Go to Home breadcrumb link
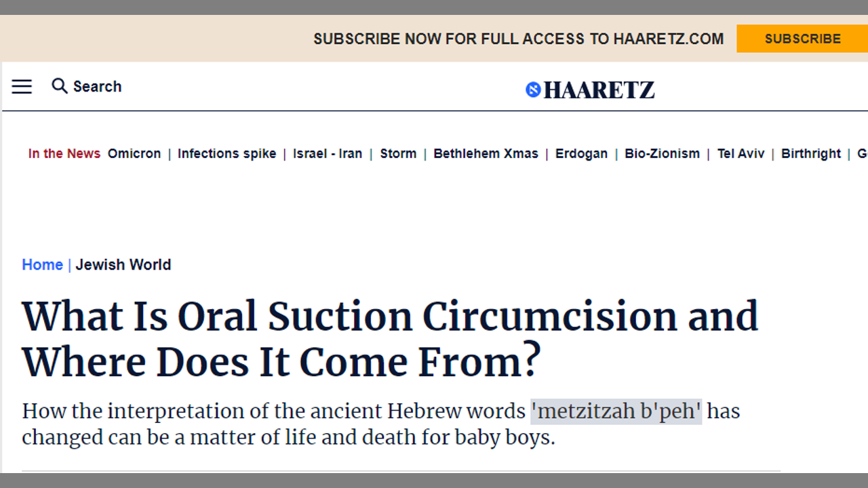This screenshot has height=488, width=868. click(42, 265)
